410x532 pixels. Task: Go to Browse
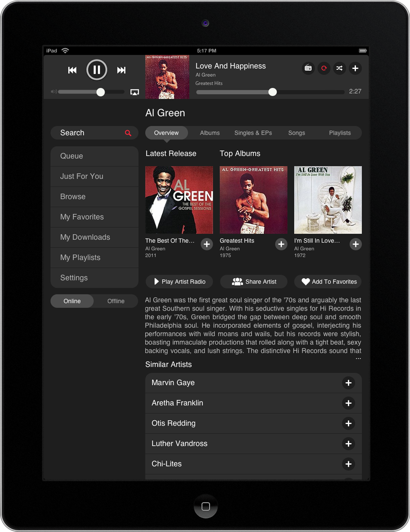click(94, 197)
